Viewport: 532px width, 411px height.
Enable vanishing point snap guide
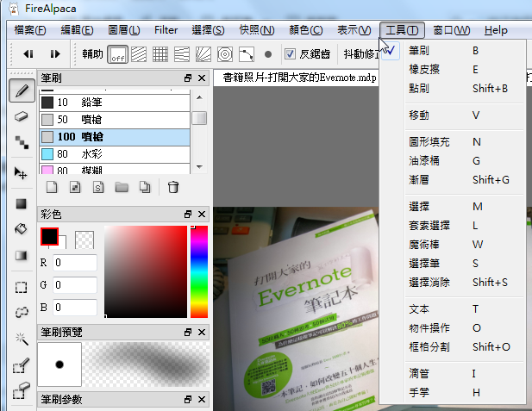point(182,54)
